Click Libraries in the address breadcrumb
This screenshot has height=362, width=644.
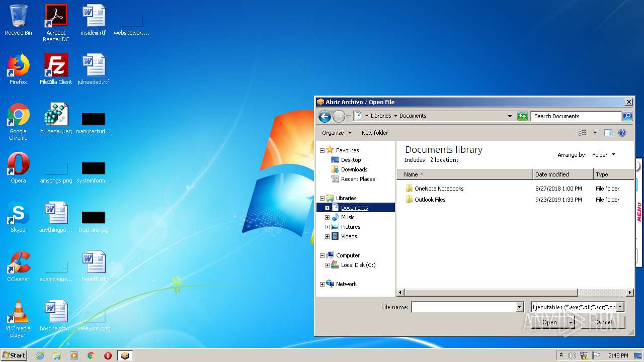click(381, 116)
